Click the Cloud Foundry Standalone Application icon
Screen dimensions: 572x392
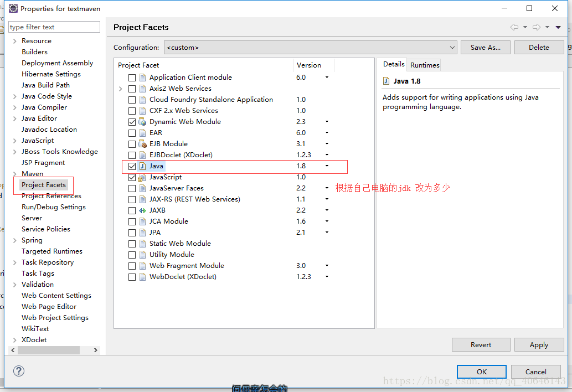point(143,100)
